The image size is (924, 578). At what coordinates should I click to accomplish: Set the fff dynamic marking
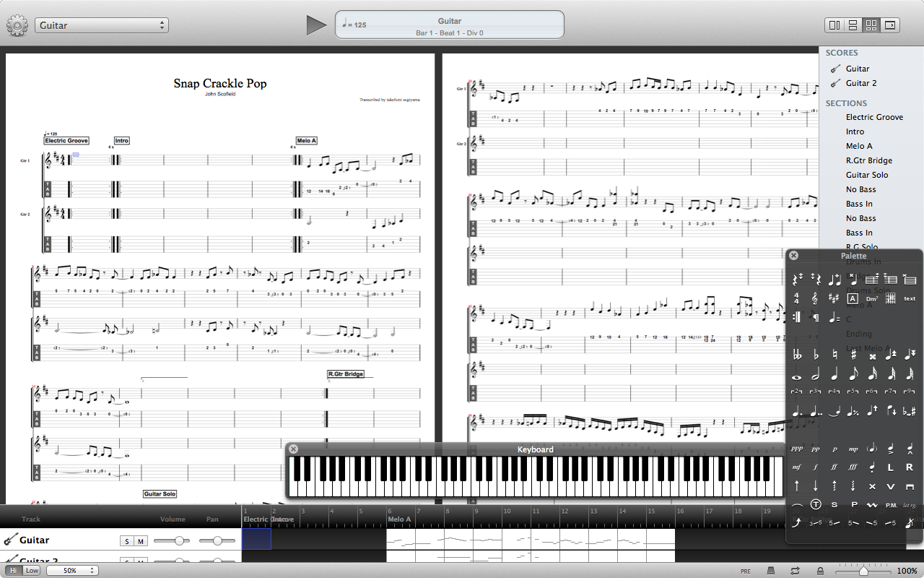[853, 467]
